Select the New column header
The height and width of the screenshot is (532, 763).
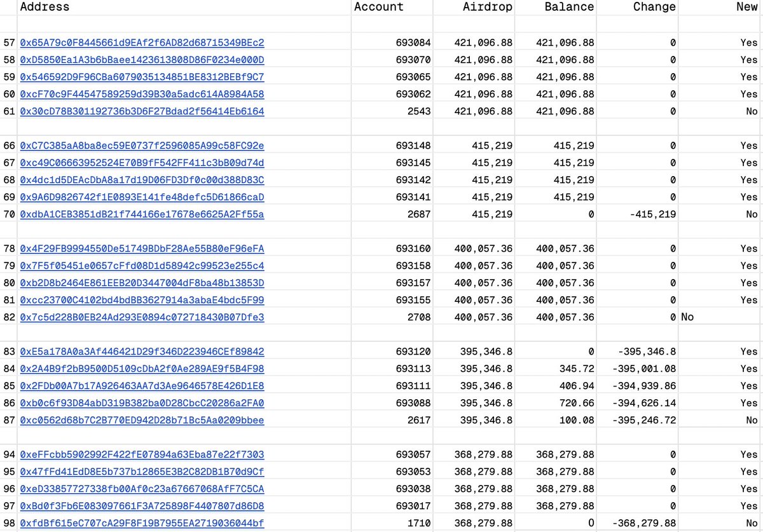pyautogui.click(x=746, y=7)
